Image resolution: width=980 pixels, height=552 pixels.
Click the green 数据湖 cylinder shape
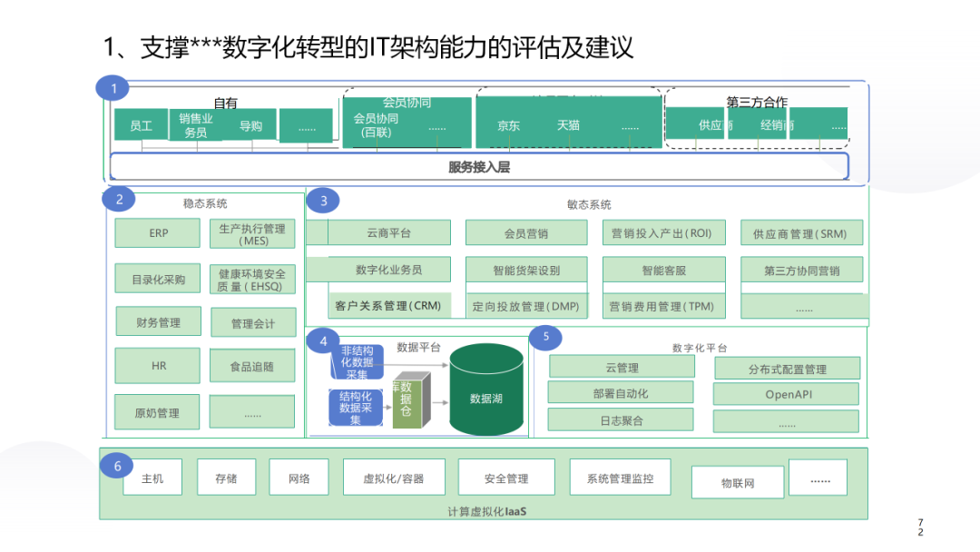486,389
